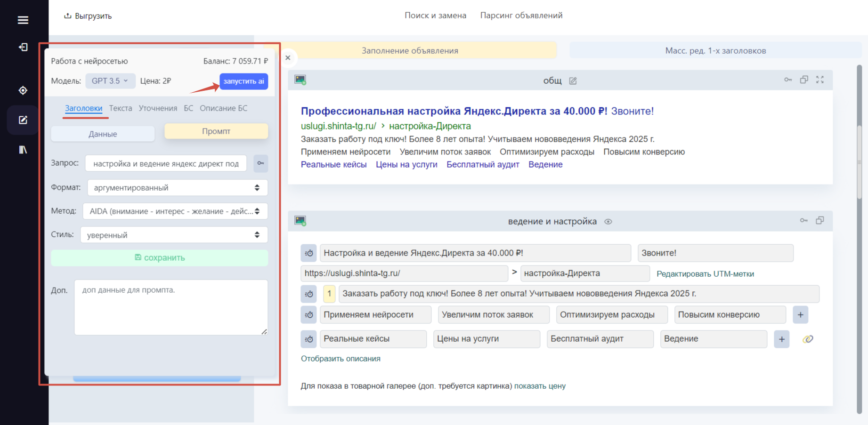This screenshot has height=425, width=868.
Task: Add a new sitelink with plus button
Action: pos(782,339)
